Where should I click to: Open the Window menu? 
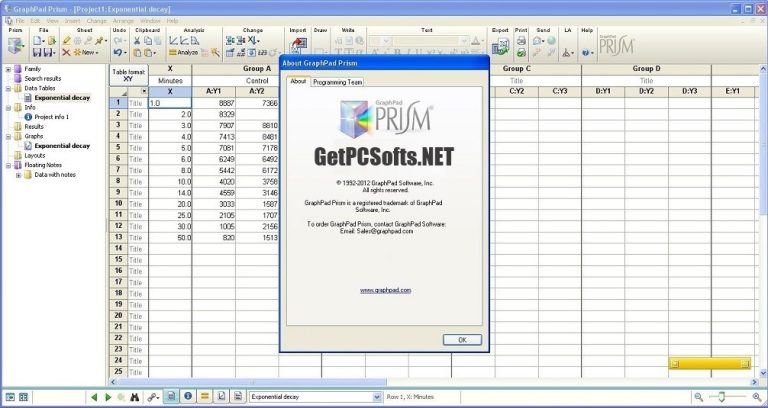150,21
